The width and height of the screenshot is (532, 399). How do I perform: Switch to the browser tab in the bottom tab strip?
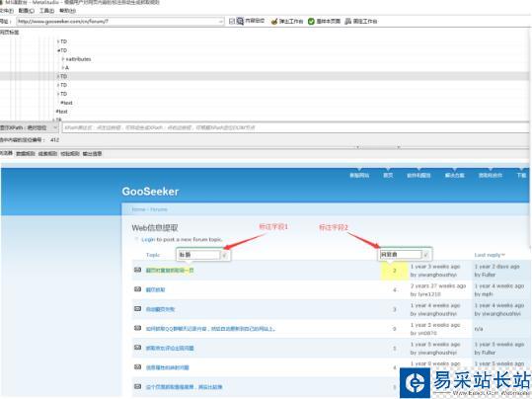tap(6, 153)
